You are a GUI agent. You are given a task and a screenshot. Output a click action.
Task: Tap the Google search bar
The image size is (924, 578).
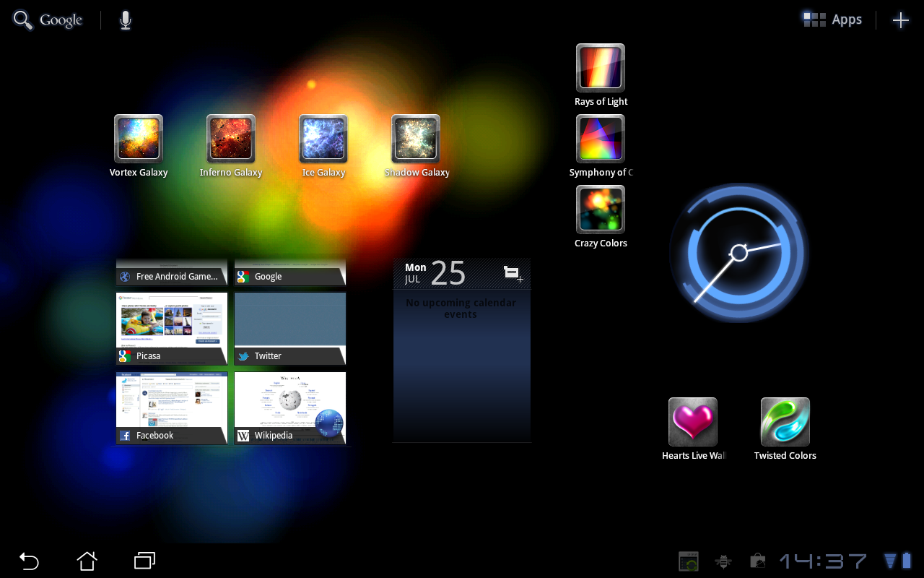[x=47, y=20]
